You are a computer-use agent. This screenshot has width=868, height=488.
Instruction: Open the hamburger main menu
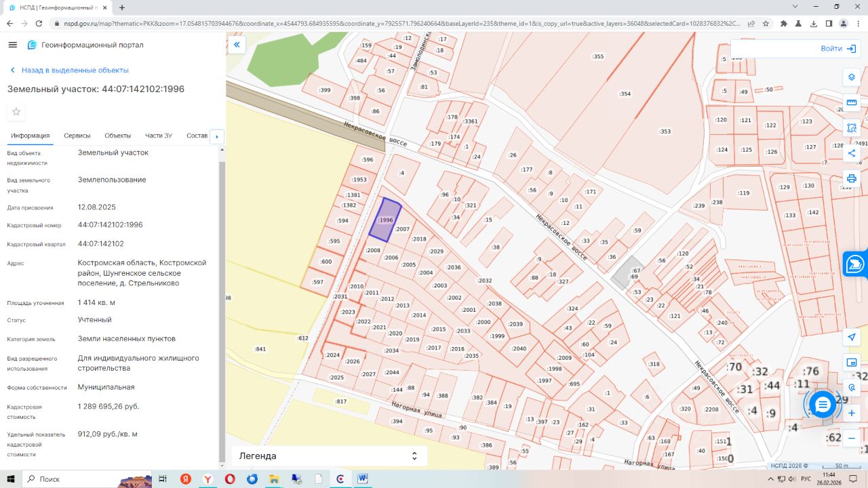(12, 45)
